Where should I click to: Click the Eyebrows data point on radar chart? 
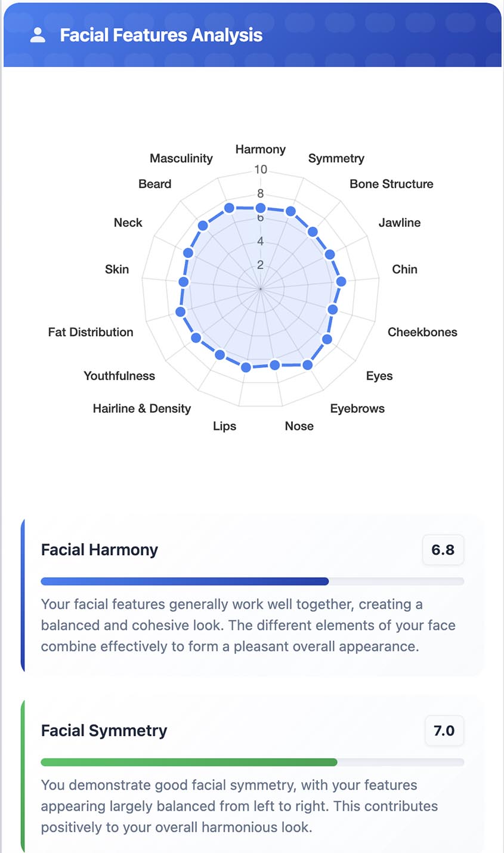tap(307, 365)
